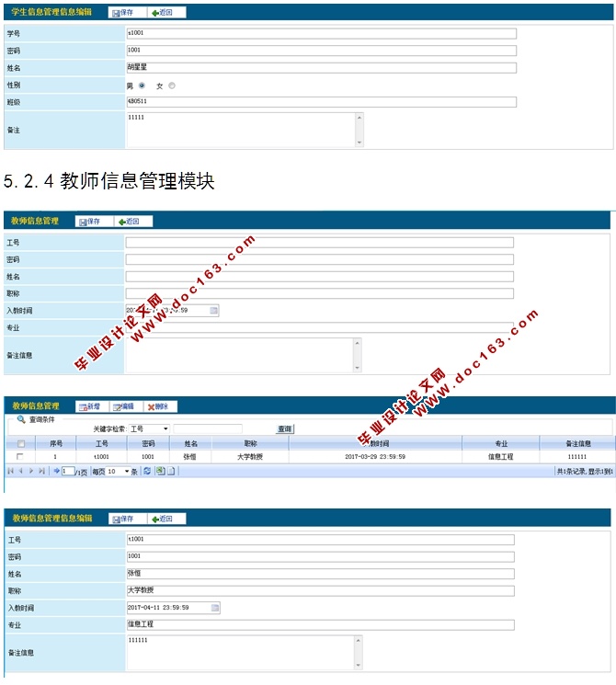Click the empty 备注信息 textarea
The width and height of the screenshot is (616, 685).
coord(239,355)
